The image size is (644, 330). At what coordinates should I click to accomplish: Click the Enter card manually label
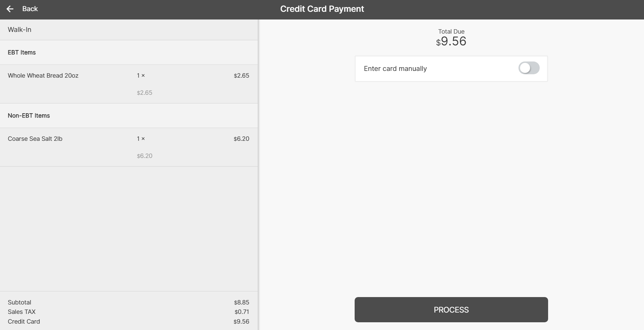tap(395, 69)
